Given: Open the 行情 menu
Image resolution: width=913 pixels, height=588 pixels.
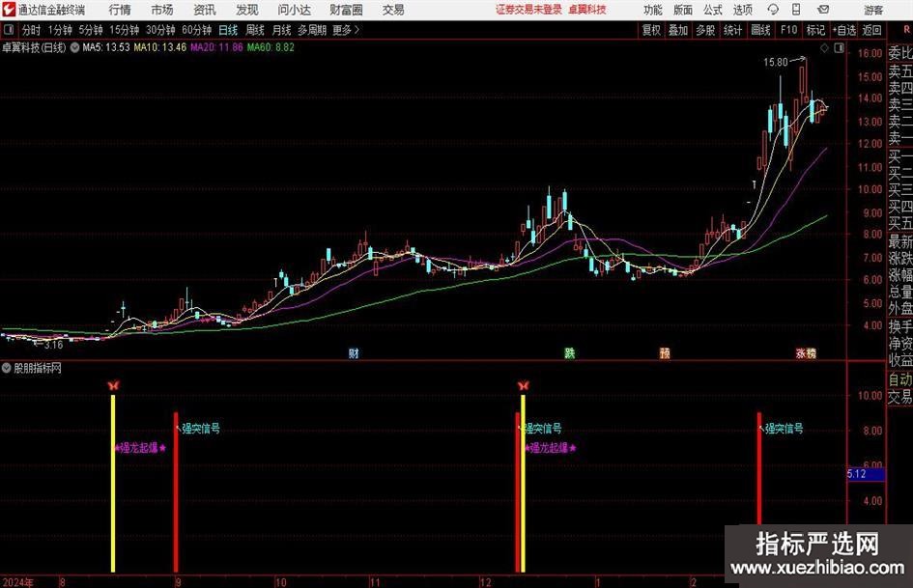Looking at the screenshot, I should (120, 10).
